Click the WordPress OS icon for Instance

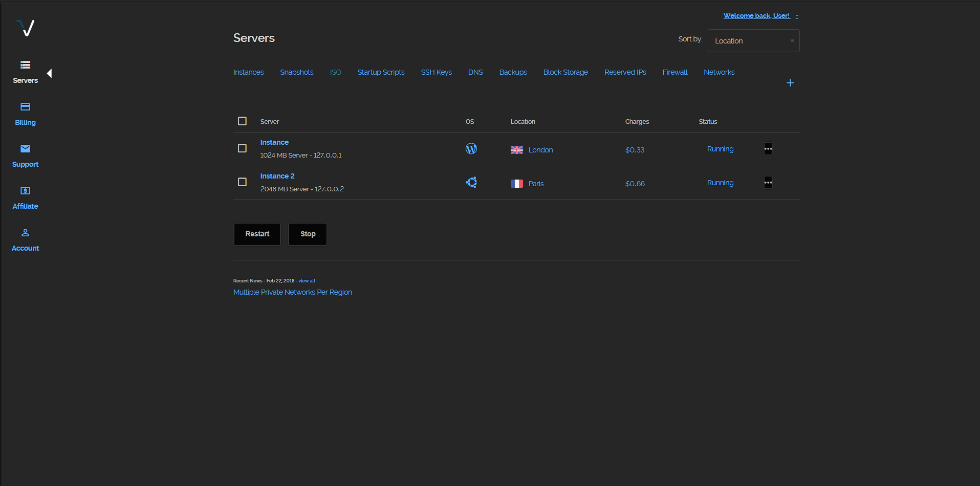coord(471,148)
